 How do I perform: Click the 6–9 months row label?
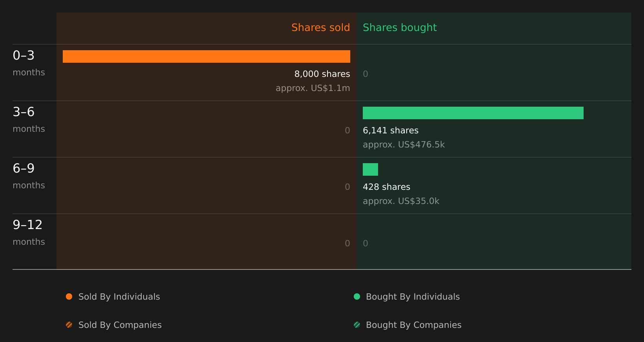29,176
